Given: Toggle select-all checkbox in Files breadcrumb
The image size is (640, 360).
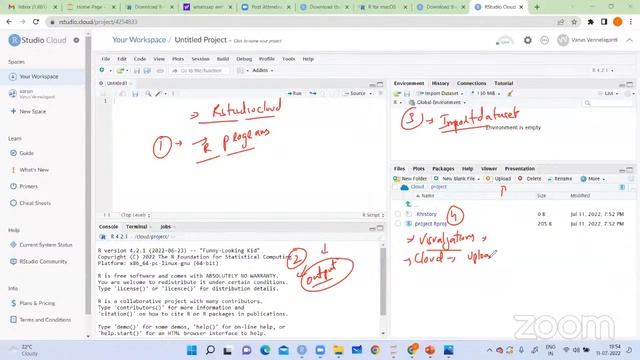Looking at the screenshot, I should coord(395,187).
